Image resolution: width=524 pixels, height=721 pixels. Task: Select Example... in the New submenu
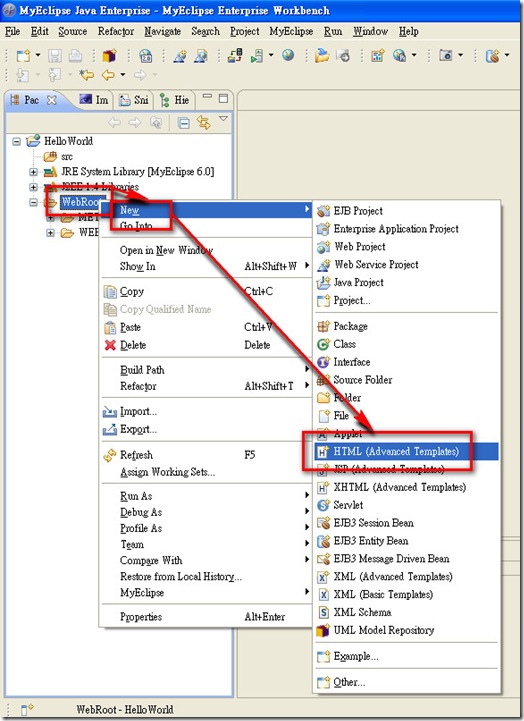[x=406, y=656]
